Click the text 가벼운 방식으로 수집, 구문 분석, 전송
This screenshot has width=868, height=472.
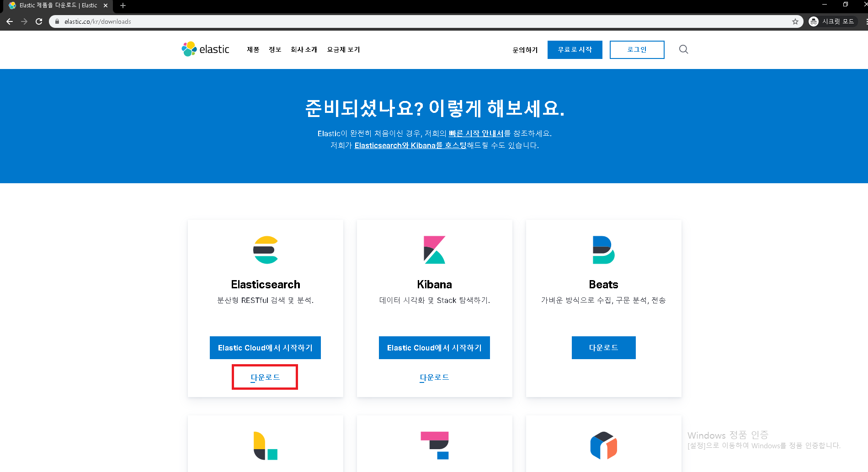pos(603,300)
